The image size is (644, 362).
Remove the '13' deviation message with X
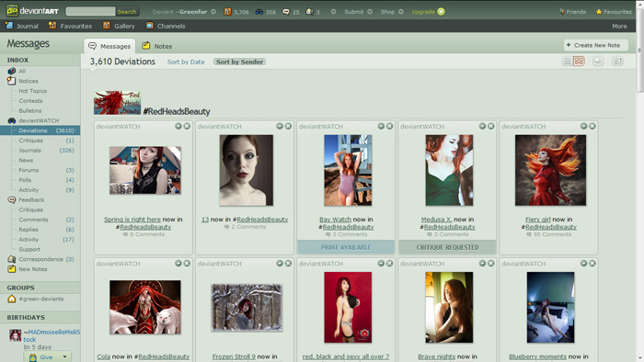click(288, 126)
